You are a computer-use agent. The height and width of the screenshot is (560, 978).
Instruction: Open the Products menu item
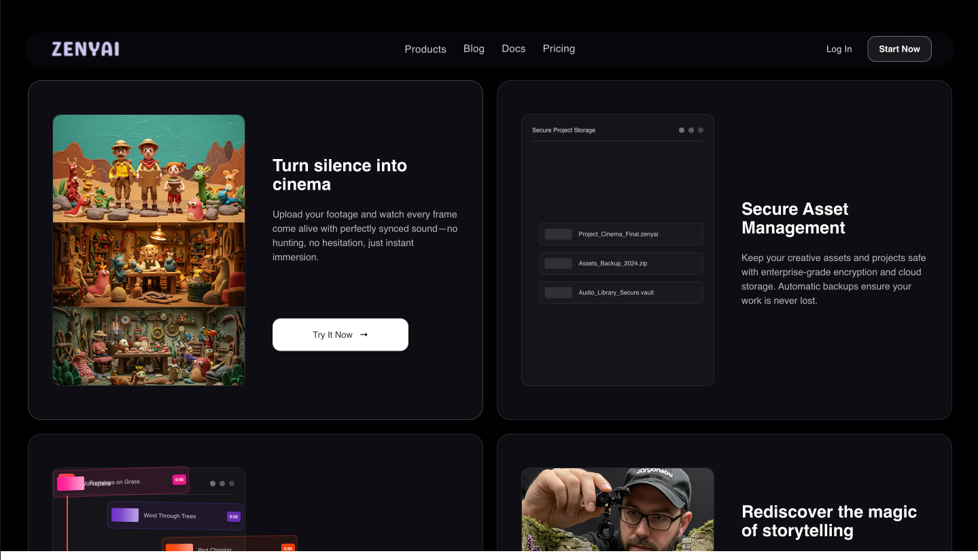[425, 49]
